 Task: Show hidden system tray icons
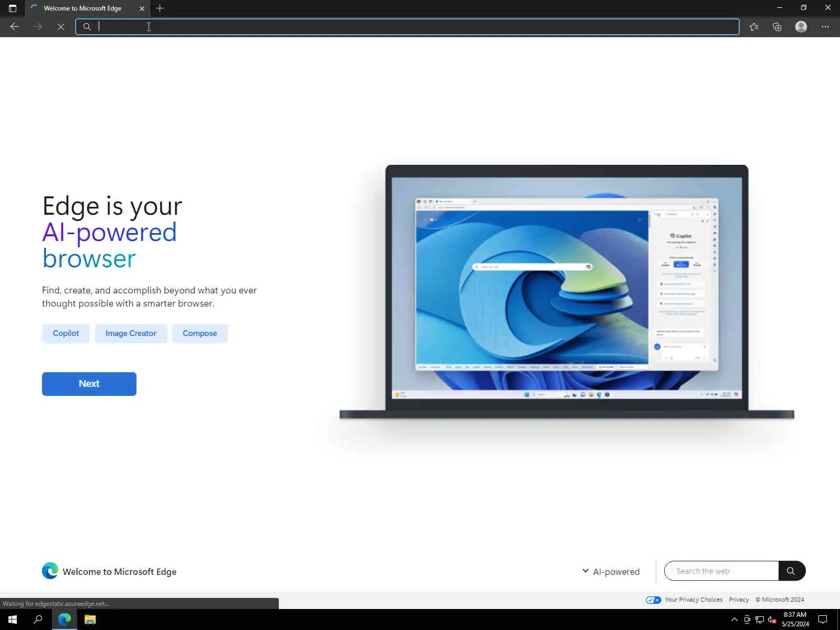[x=734, y=619]
